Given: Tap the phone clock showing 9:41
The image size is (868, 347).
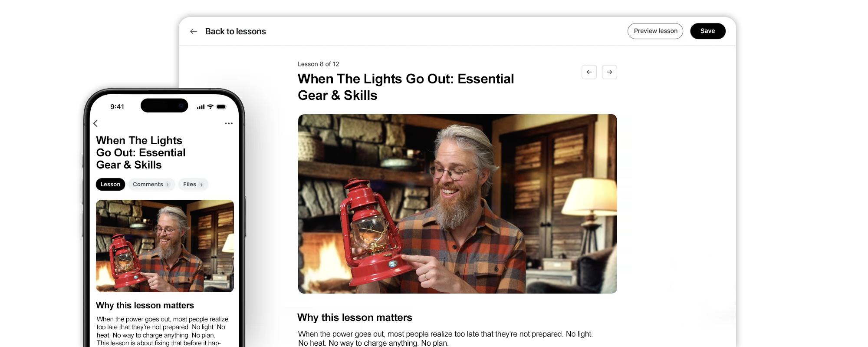Looking at the screenshot, I should [117, 107].
